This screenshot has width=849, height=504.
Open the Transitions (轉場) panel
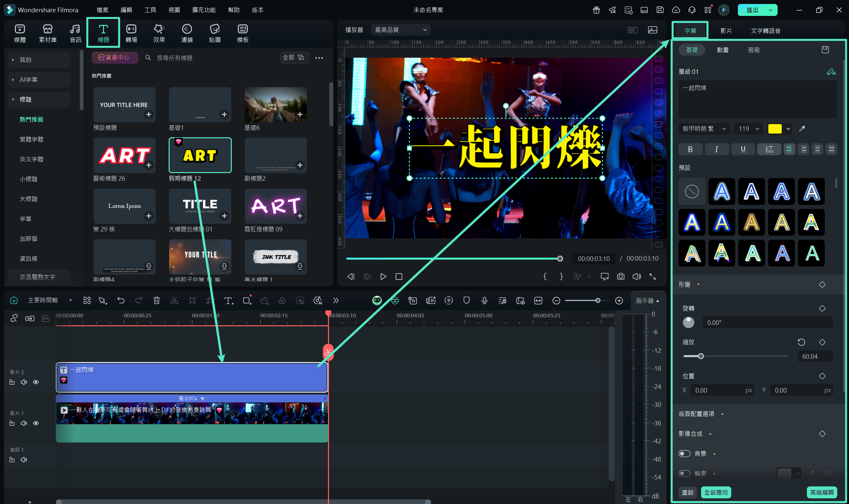click(x=131, y=33)
